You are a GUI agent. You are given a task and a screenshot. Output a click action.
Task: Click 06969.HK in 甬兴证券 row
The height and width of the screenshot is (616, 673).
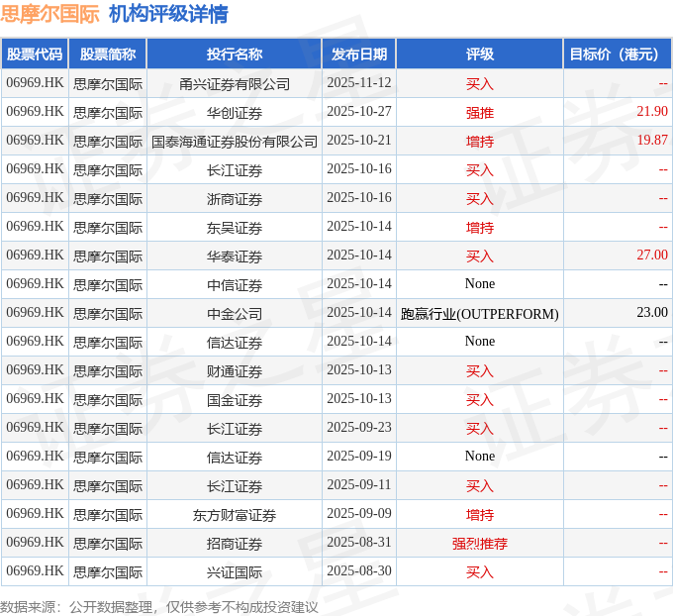point(35,82)
